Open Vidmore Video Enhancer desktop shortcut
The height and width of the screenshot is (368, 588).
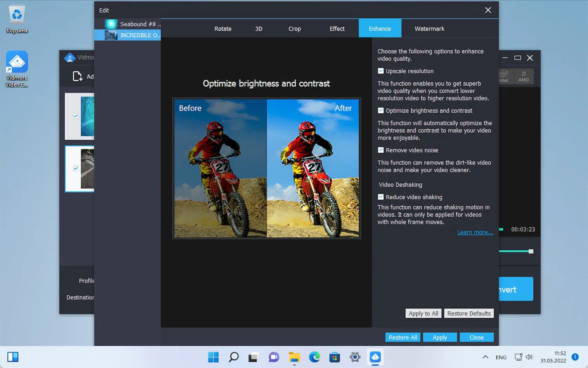pyautogui.click(x=17, y=69)
